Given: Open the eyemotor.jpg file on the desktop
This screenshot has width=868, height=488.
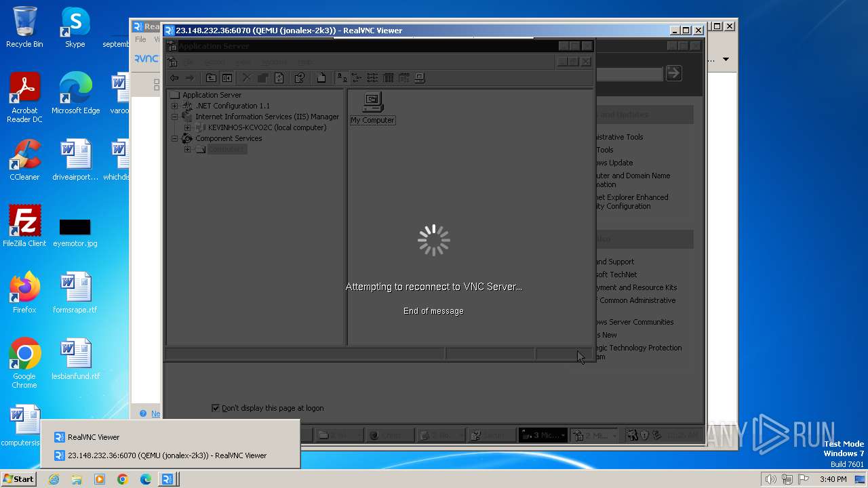Looking at the screenshot, I should pos(75,231).
